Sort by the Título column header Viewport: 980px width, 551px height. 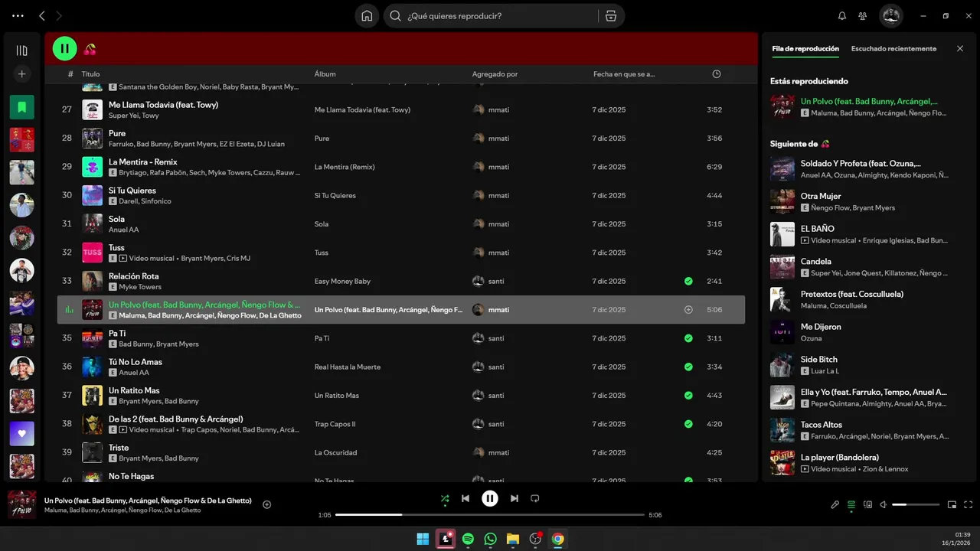[x=90, y=74]
